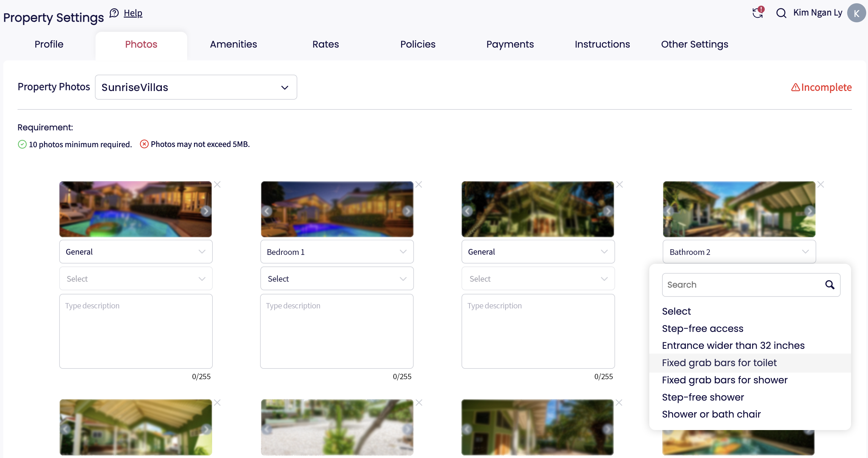This screenshot has height=458, width=868.
Task: Choose Fixed grab bars for shower option
Action: tap(725, 380)
